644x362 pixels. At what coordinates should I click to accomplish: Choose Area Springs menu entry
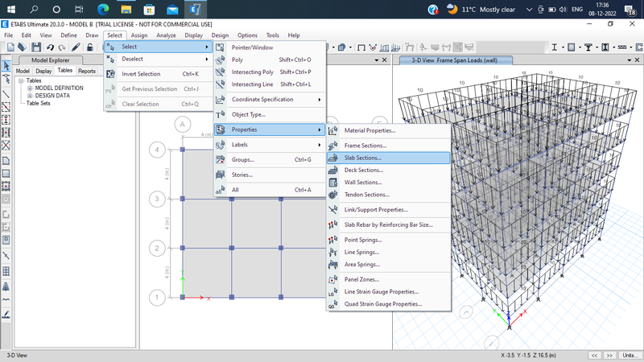click(388, 265)
